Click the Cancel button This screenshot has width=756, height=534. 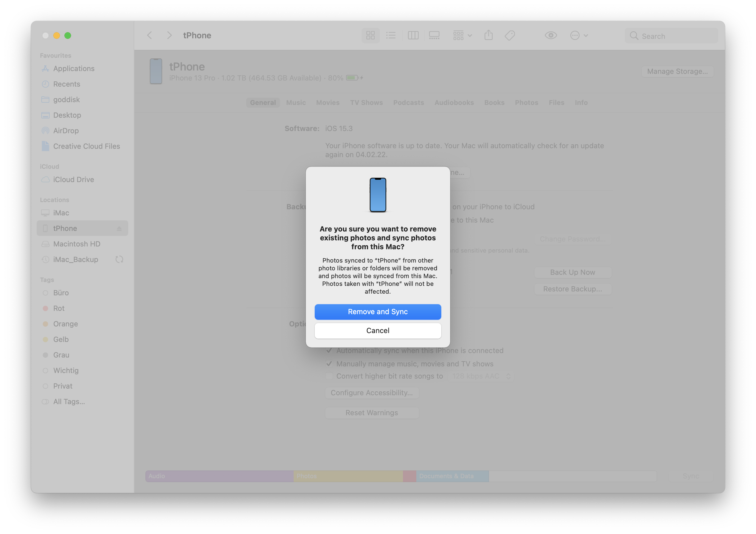click(x=377, y=331)
